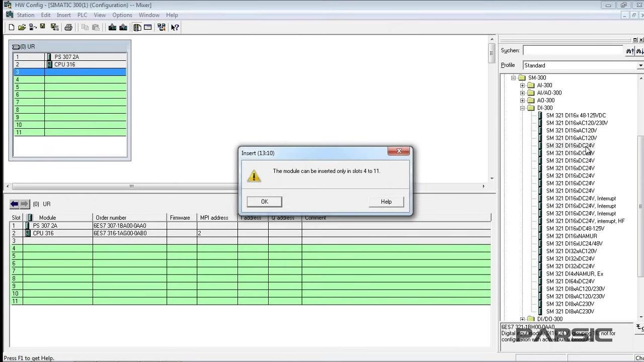Expand the AO-300 folder
Viewport: 644px width, 362px height.
pyautogui.click(x=522, y=101)
